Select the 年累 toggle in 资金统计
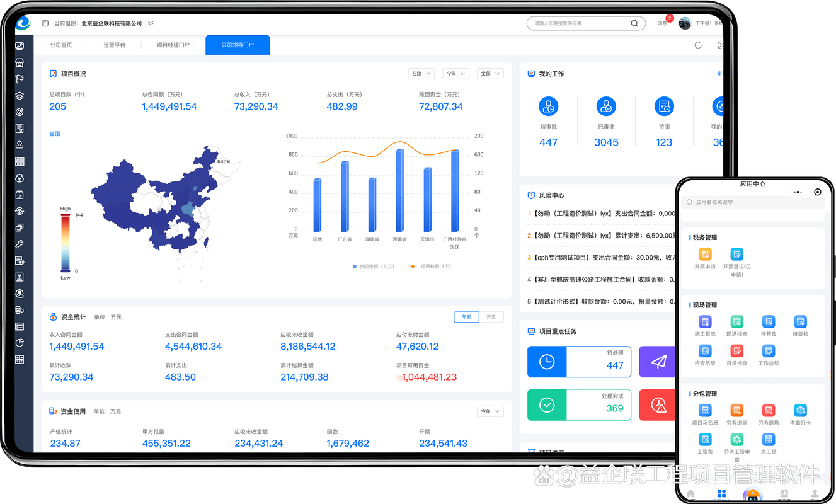Viewport: 836px width, 504px height. [466, 317]
